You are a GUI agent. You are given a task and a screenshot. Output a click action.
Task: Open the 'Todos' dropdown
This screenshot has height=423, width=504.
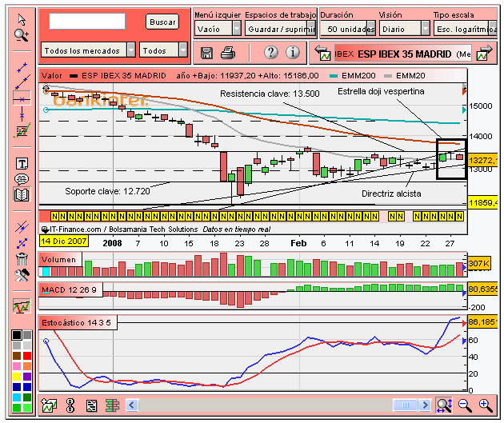(x=163, y=50)
